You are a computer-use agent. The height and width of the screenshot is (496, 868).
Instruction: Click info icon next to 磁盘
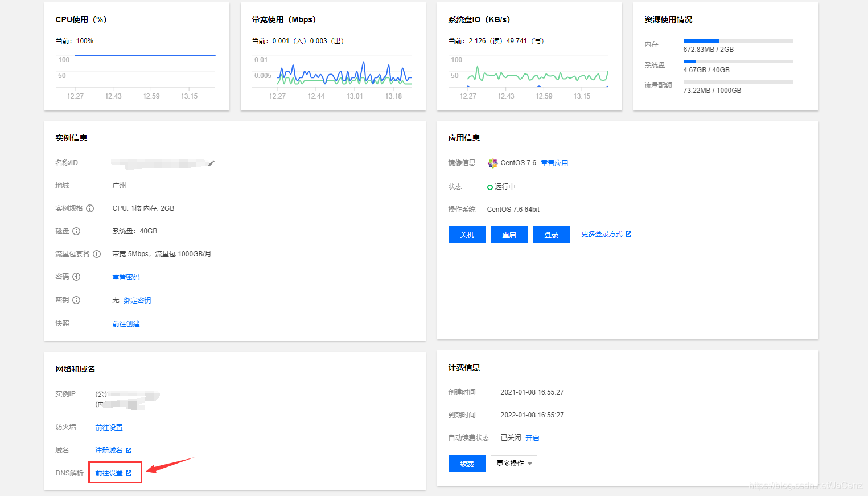tap(76, 231)
